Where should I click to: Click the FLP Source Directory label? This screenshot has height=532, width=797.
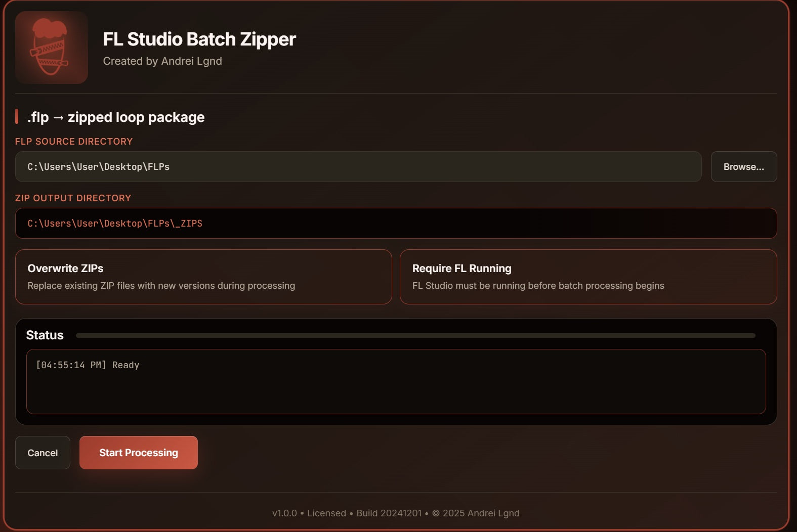74,142
